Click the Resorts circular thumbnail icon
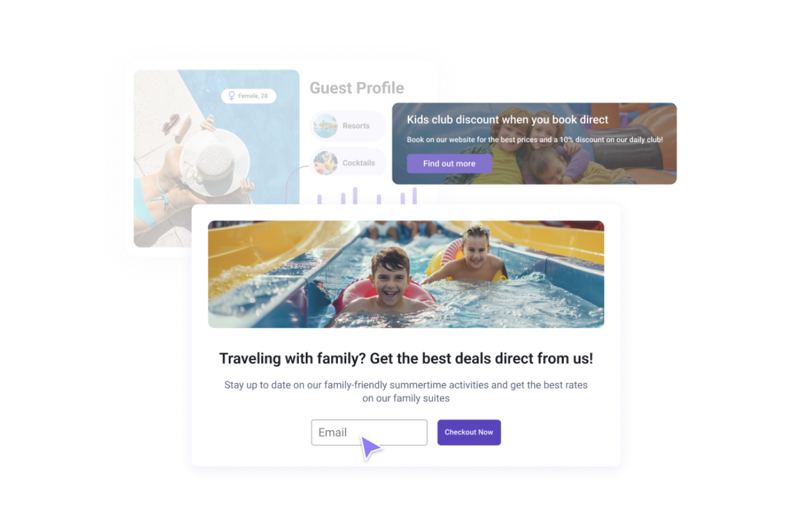This screenshot has width=812, height=505. point(326,126)
